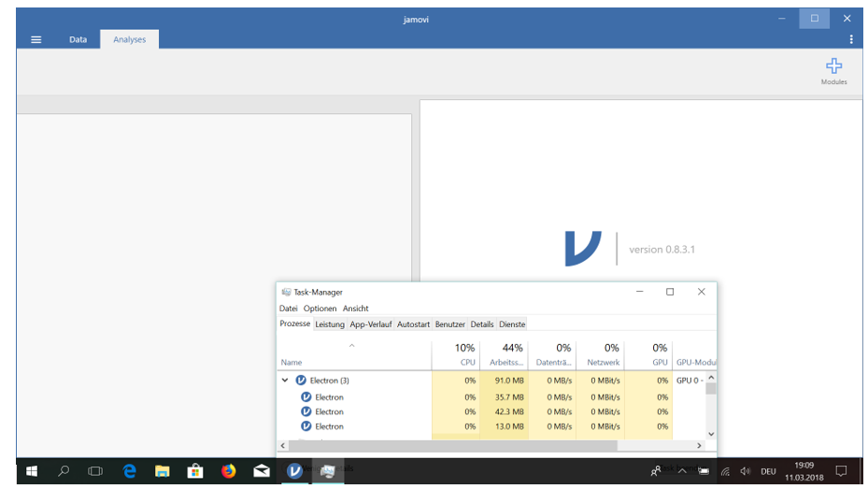Viewport: 868px width, 489px height.
Task: Click the DEU language indicator
Action: [x=768, y=472]
